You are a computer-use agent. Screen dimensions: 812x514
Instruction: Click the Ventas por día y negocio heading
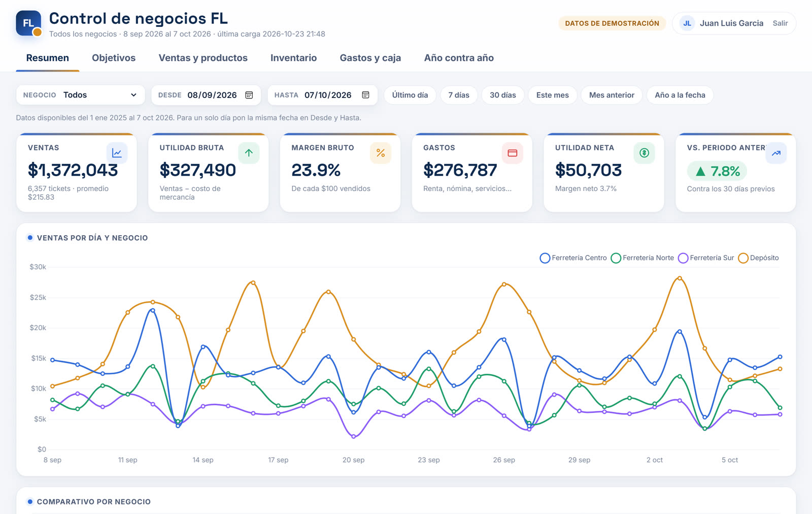tap(92, 238)
